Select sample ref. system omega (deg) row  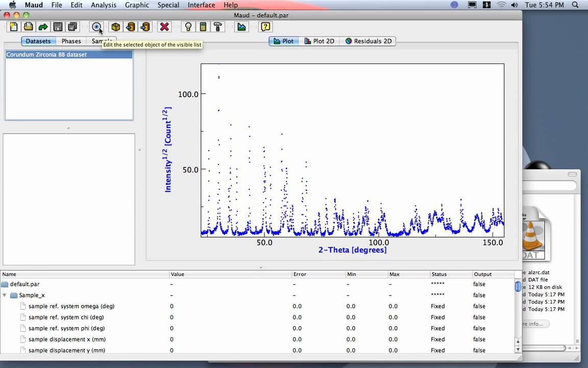click(257, 306)
